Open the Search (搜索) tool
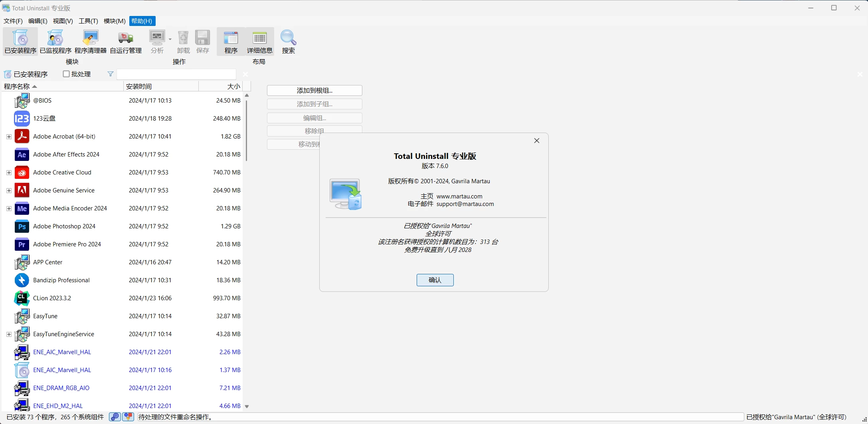The height and width of the screenshot is (424, 868). pyautogui.click(x=288, y=42)
